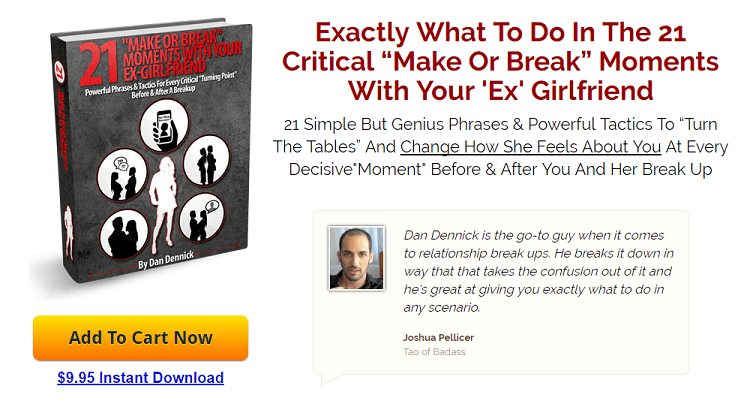Image resolution: width=756 pixels, height=410 pixels.
Task: Click the back-to-back couple circle icon
Action: (207, 161)
